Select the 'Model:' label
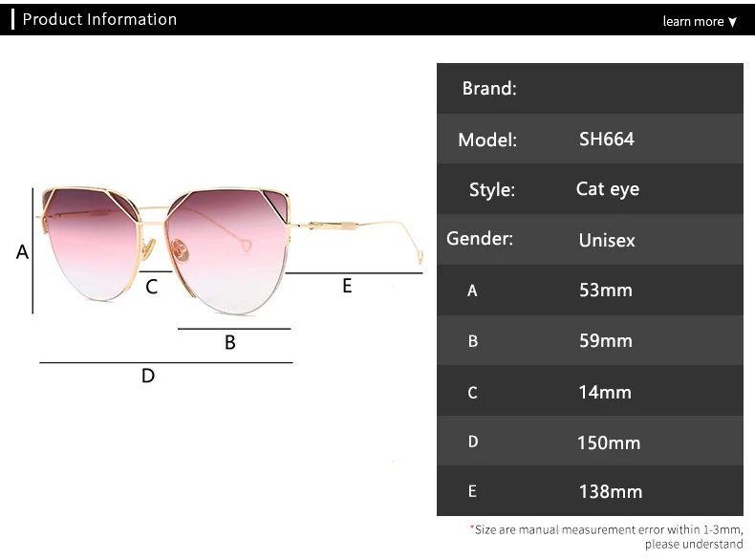 coord(487,140)
